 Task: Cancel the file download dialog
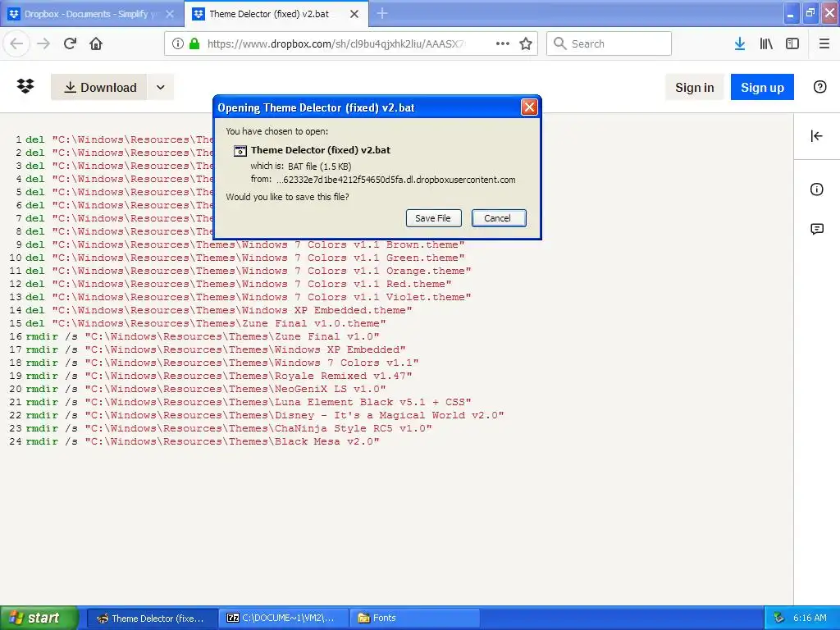pos(499,218)
